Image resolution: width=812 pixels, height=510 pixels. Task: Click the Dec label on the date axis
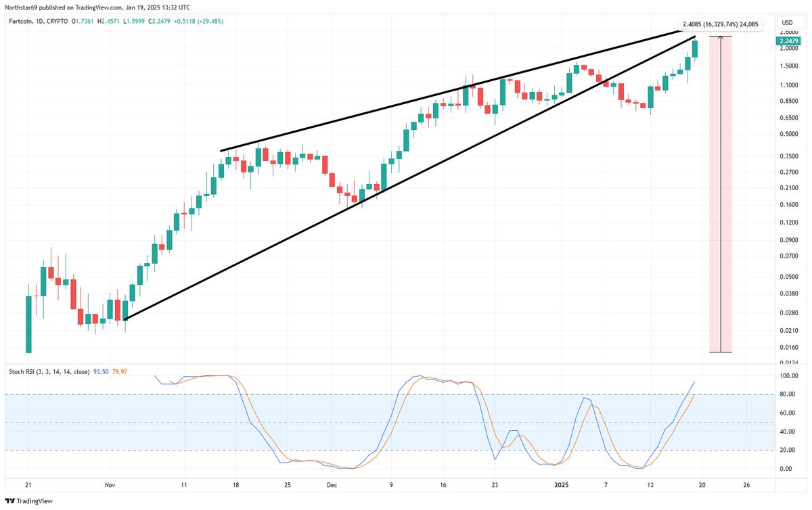pyautogui.click(x=332, y=485)
